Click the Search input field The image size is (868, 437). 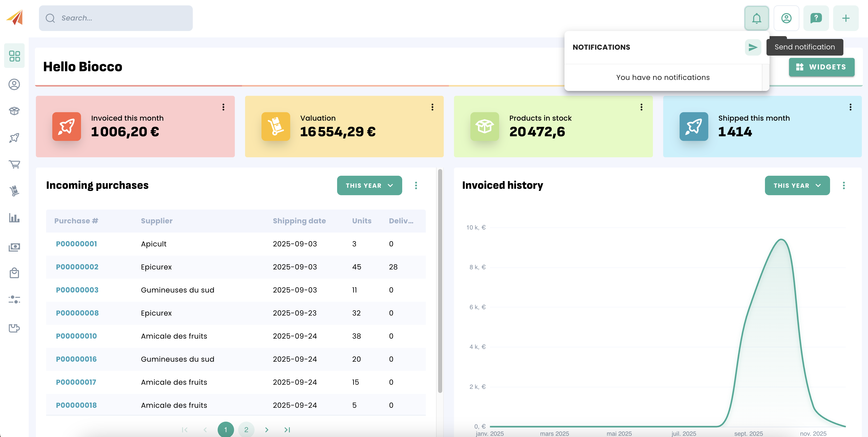pyautogui.click(x=116, y=18)
